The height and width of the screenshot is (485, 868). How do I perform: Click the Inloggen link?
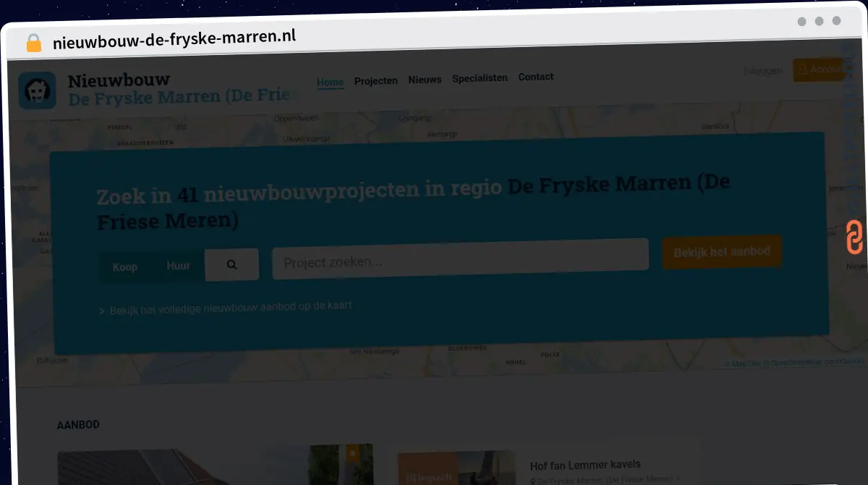[x=763, y=71]
